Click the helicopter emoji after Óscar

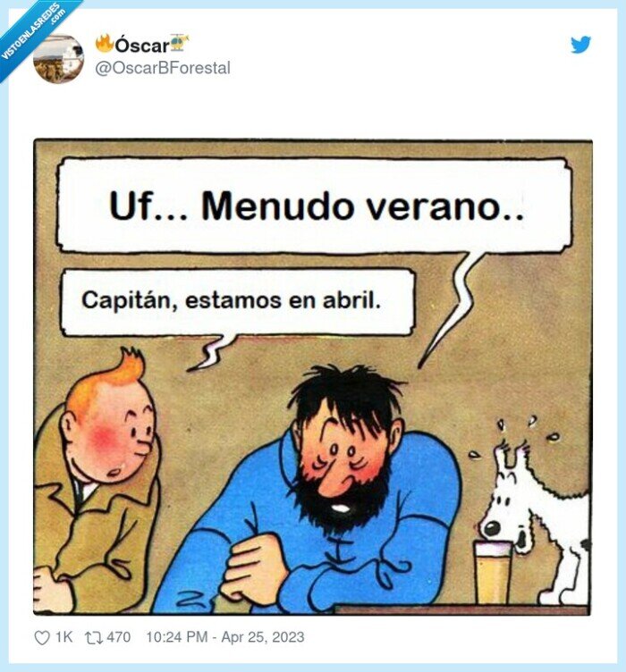coord(179,43)
